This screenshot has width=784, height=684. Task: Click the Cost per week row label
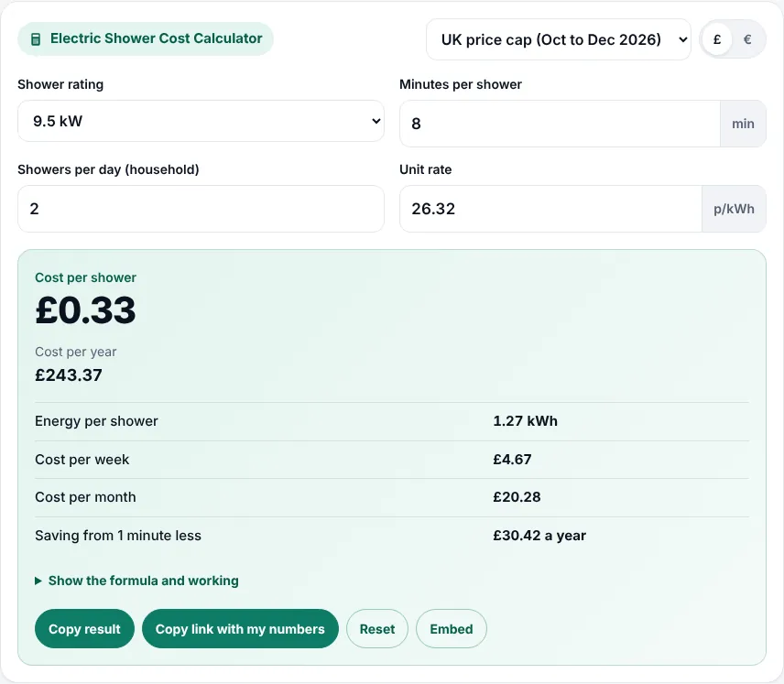82,460
